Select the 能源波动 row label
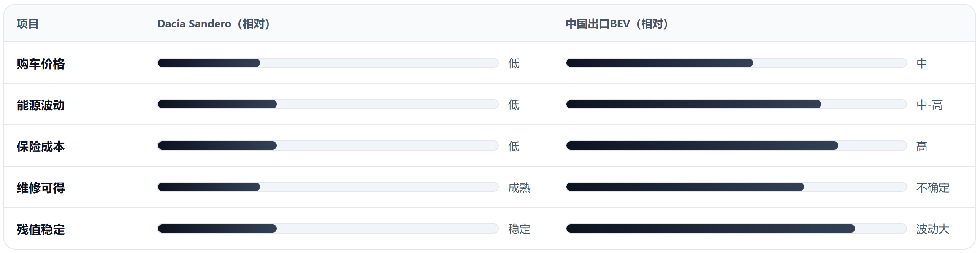 tap(41, 105)
